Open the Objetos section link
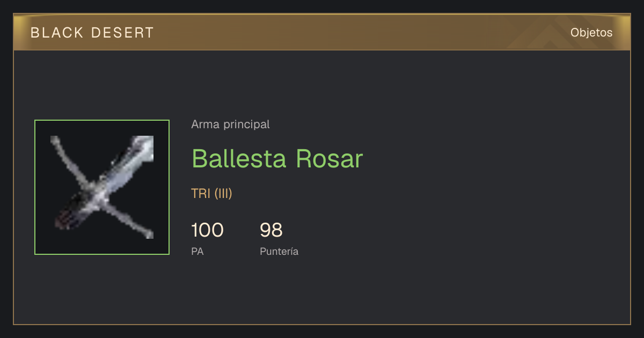644x338 pixels. tap(591, 32)
